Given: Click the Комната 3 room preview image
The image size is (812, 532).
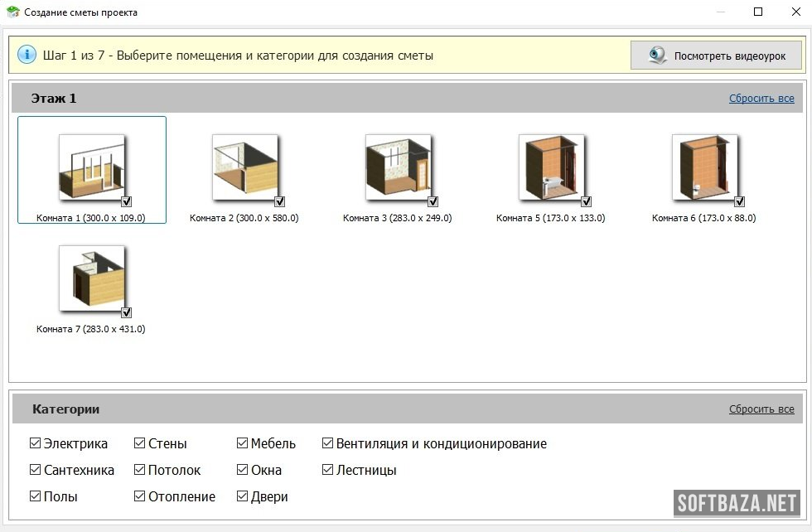Looking at the screenshot, I should (x=398, y=167).
